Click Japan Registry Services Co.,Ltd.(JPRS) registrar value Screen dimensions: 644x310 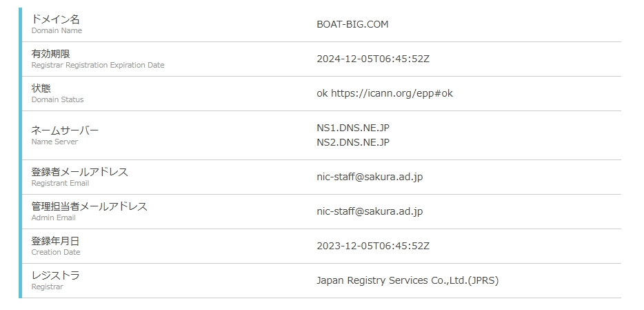click(407, 280)
